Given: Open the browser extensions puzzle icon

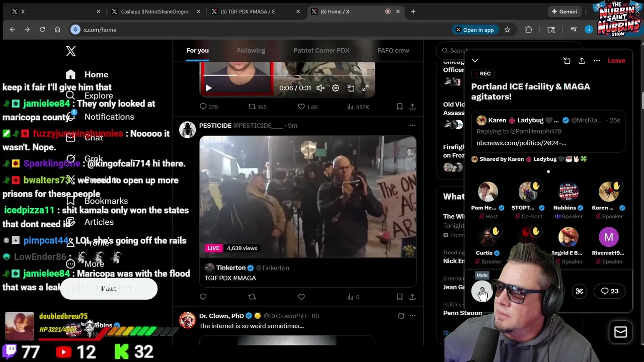Looking at the screenshot, I should (528, 30).
